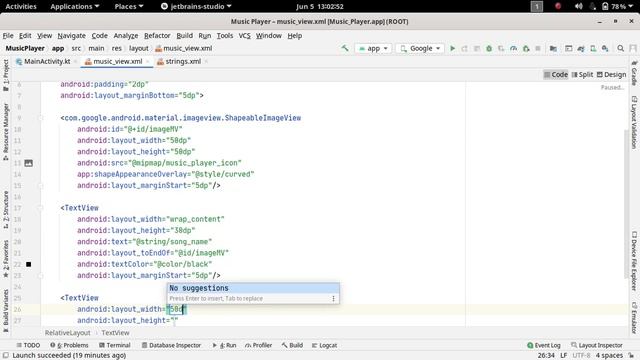Open the Project tool window

tap(6, 75)
